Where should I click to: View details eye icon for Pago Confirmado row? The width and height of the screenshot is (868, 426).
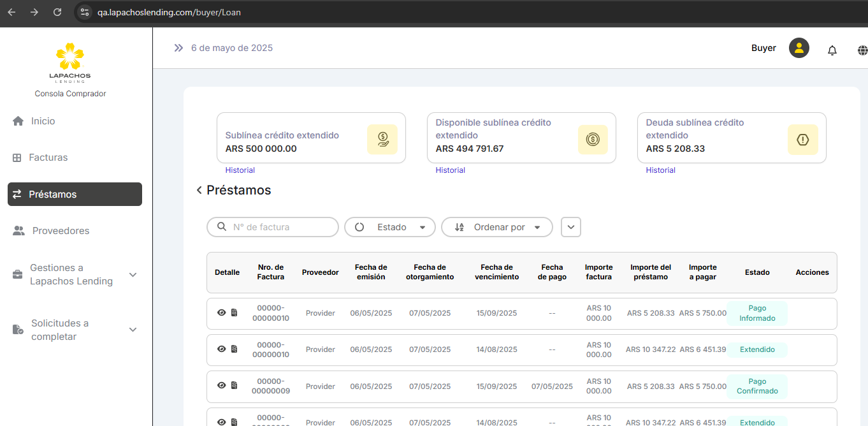221,386
